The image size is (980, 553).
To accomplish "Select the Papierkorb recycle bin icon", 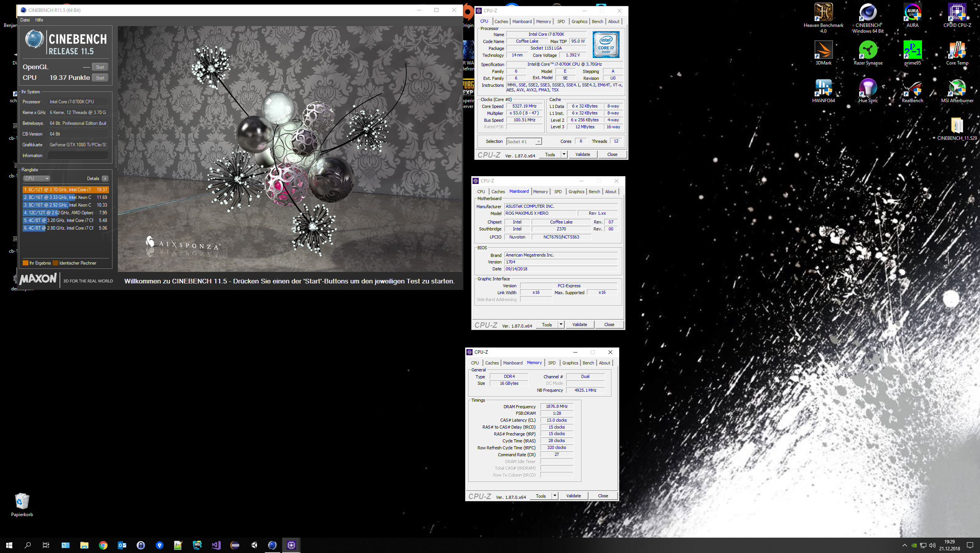I will pyautogui.click(x=22, y=505).
